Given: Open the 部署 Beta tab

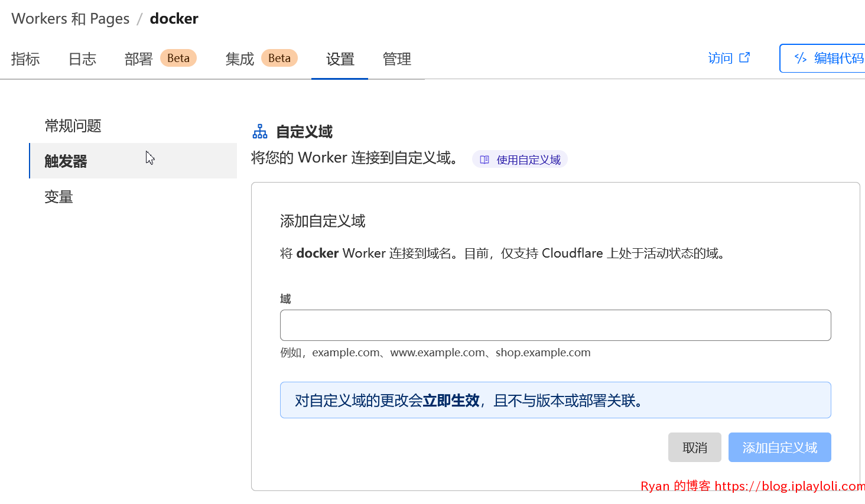Looking at the screenshot, I should click(160, 58).
